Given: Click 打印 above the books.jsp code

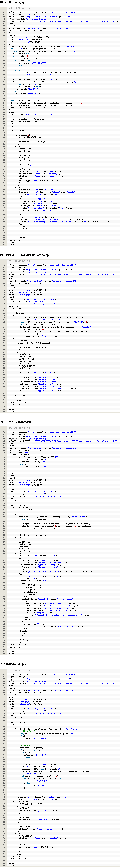Looking at the screenshot, I should pyautogui.click(x=28, y=8).
